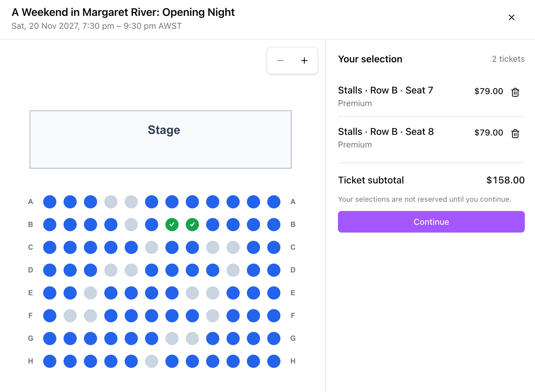Click the 'Your selection' heading
Image resolution: width=535 pixels, height=392 pixels.
[x=370, y=59]
